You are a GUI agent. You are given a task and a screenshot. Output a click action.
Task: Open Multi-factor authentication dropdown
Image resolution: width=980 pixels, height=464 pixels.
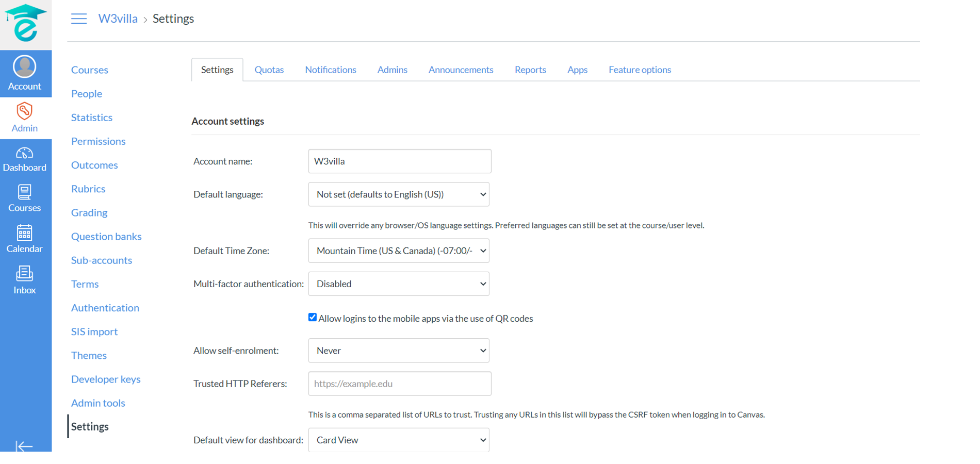pyautogui.click(x=399, y=284)
